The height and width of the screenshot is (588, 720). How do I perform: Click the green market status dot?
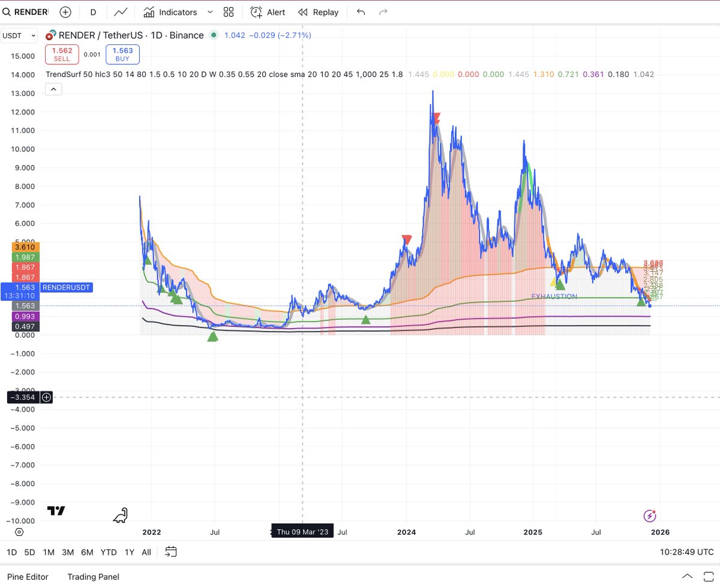214,35
